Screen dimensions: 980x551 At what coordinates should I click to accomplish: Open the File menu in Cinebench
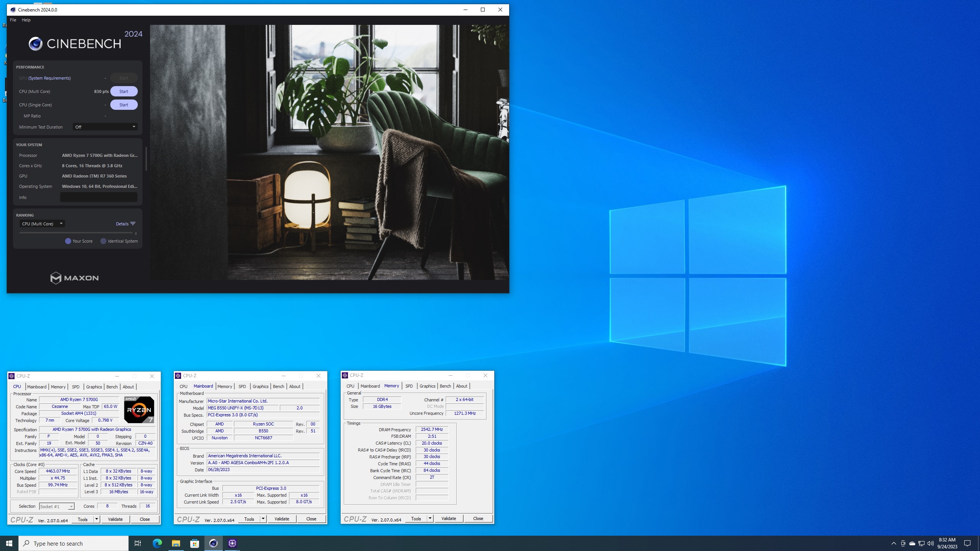point(13,20)
